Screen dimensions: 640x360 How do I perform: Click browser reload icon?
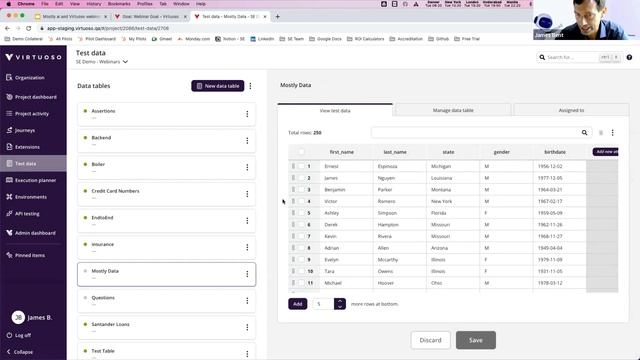tap(29, 28)
